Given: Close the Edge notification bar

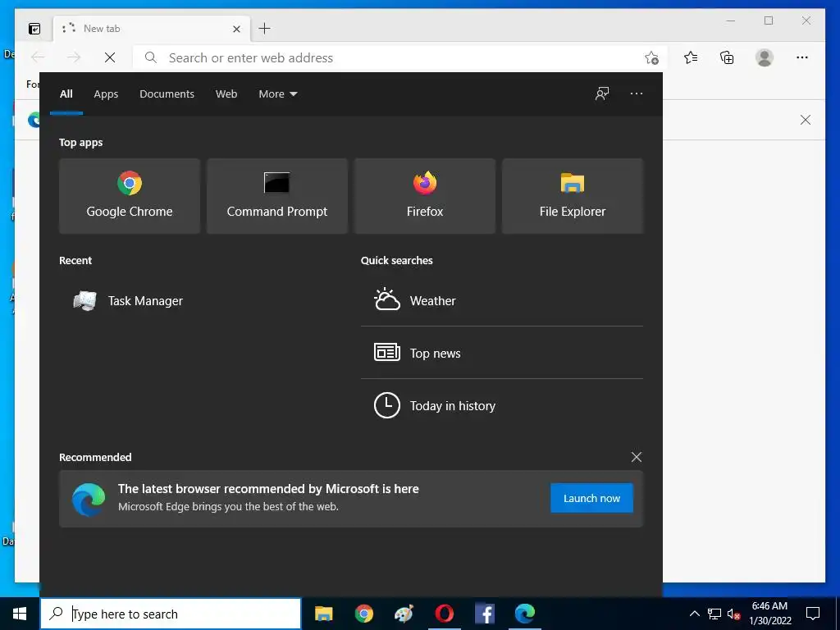Looking at the screenshot, I should tap(806, 120).
